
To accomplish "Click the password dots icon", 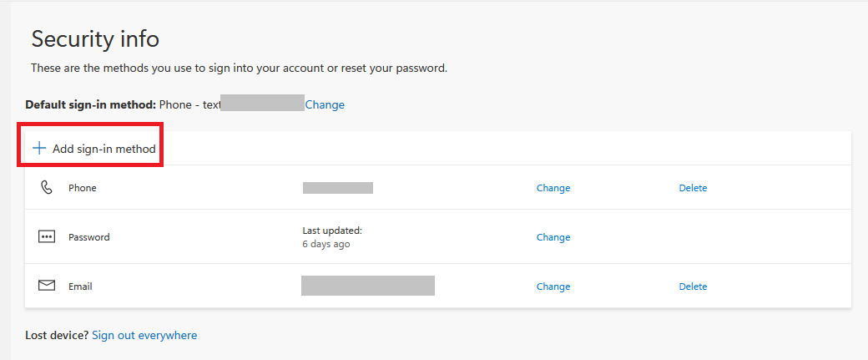I will click(47, 237).
